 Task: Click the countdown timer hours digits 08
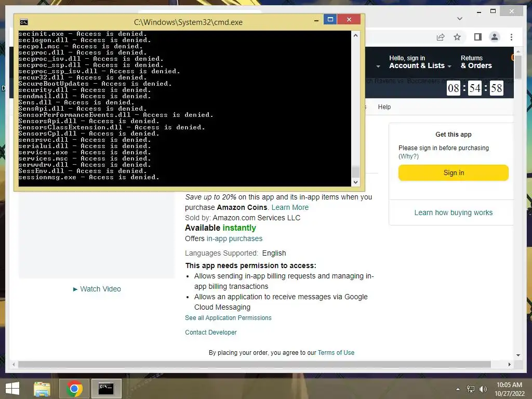pos(453,88)
